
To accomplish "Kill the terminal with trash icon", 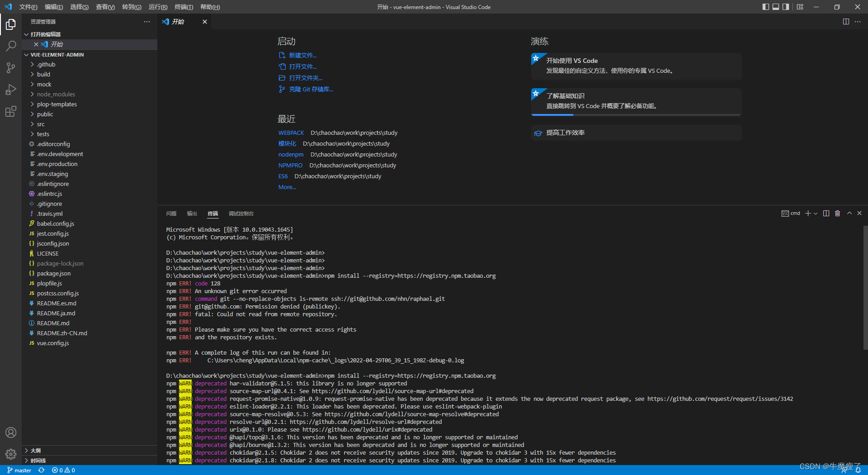I will (837, 214).
